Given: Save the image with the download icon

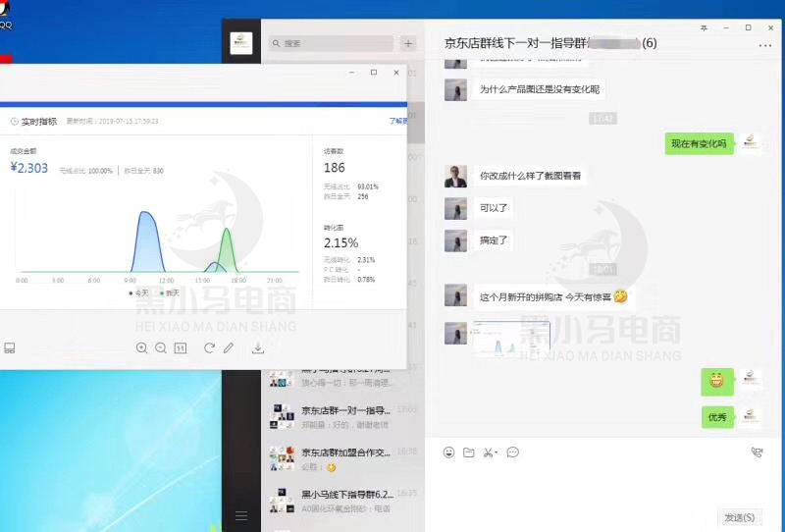Looking at the screenshot, I should point(258,347).
